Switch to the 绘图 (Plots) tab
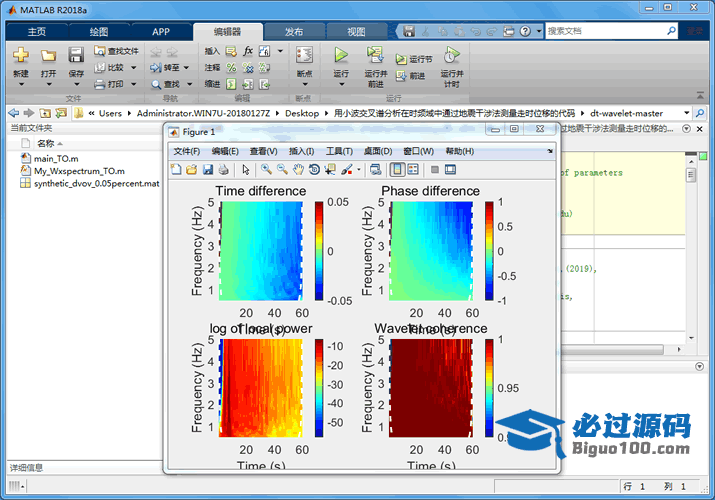 (99, 31)
